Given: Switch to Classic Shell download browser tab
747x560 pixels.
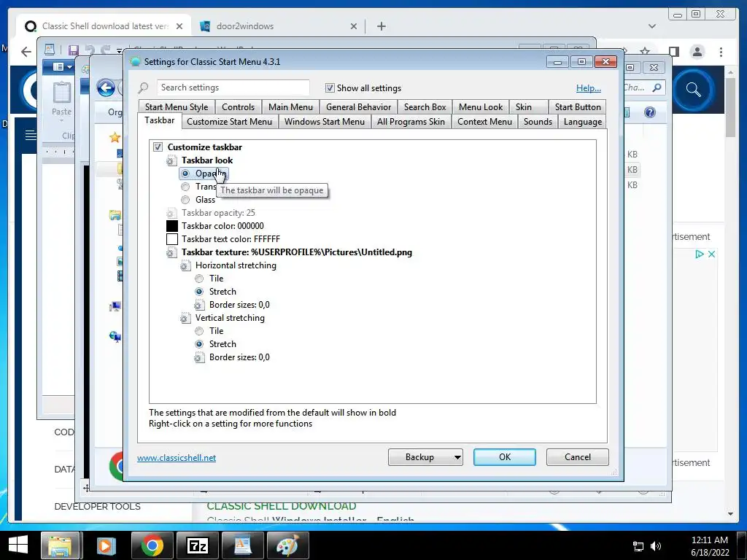Looking at the screenshot, I should 104,26.
